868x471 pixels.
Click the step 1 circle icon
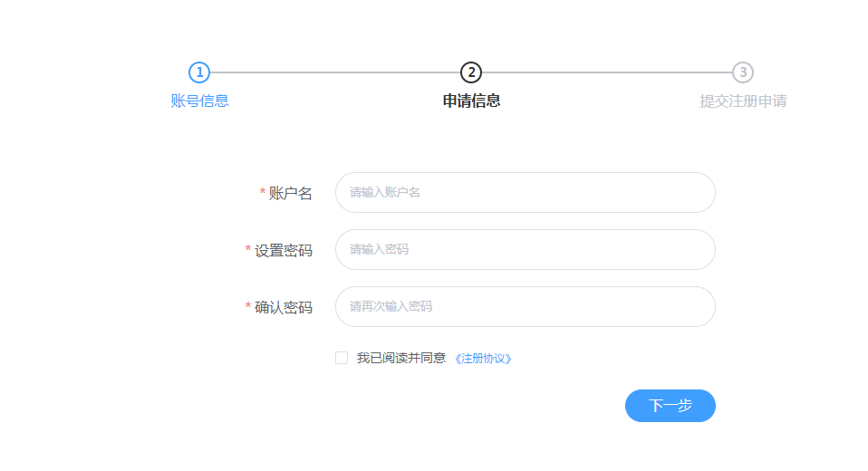coord(199,72)
